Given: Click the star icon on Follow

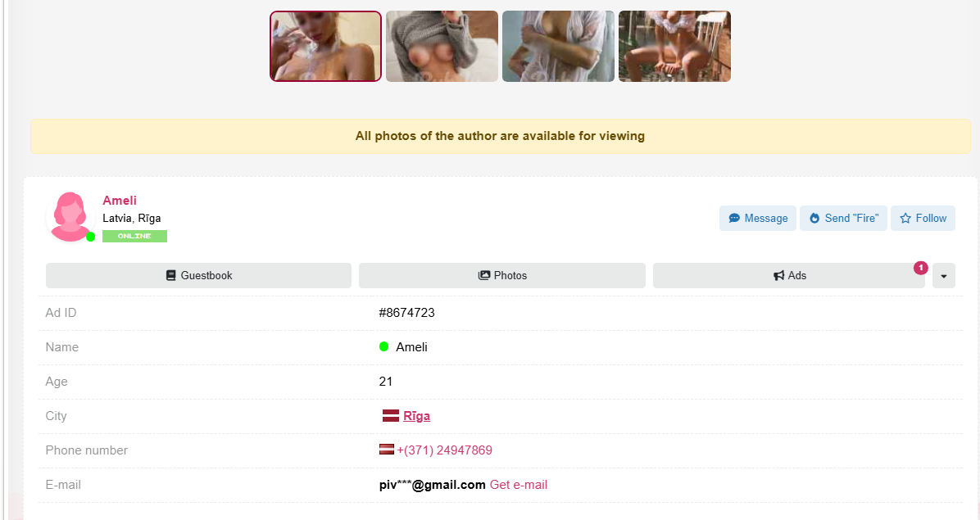Looking at the screenshot, I should (x=905, y=219).
